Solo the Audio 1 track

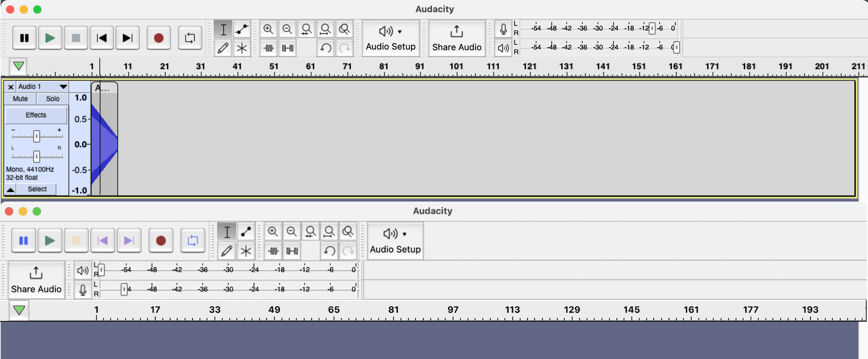pos(53,98)
